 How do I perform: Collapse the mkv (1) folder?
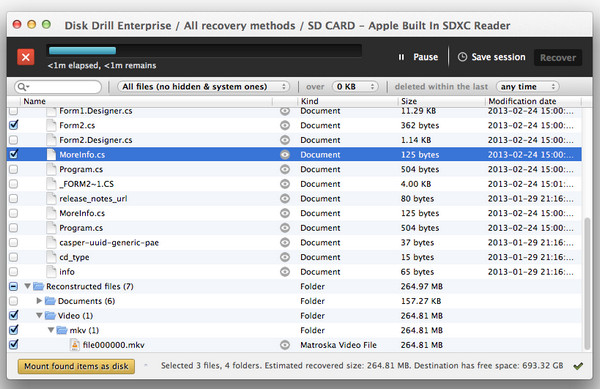point(51,330)
